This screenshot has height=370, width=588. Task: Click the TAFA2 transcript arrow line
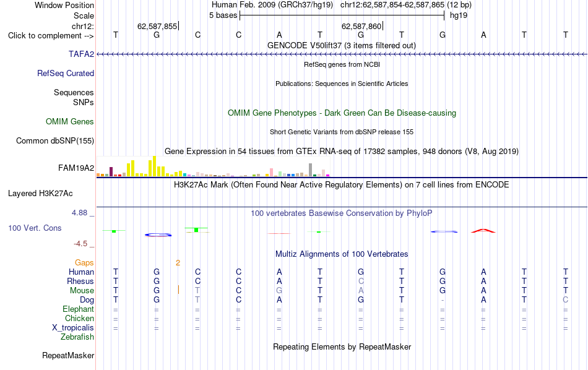tap(342, 54)
